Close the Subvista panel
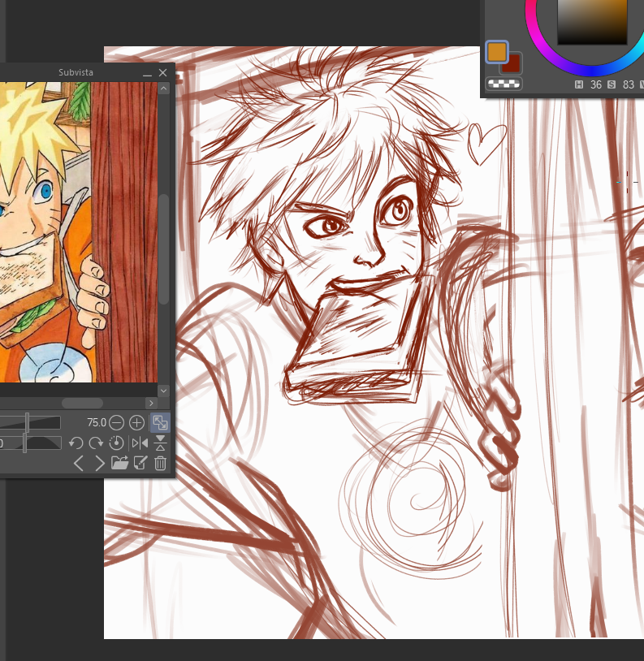The width and height of the screenshot is (644, 661). click(163, 73)
